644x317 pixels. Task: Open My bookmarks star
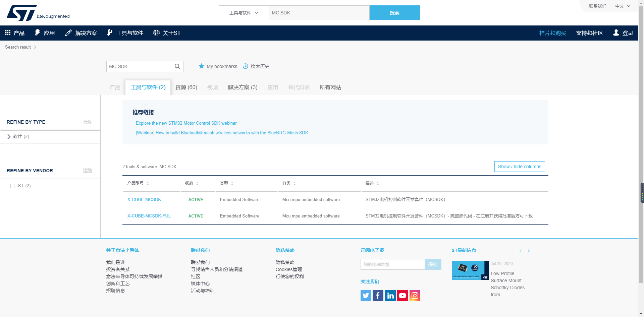[x=218, y=66]
